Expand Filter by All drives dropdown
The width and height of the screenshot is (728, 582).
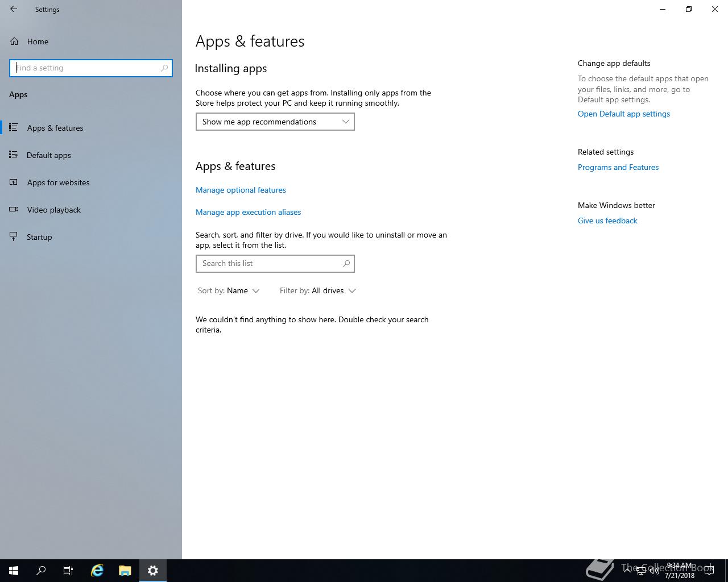tap(317, 290)
